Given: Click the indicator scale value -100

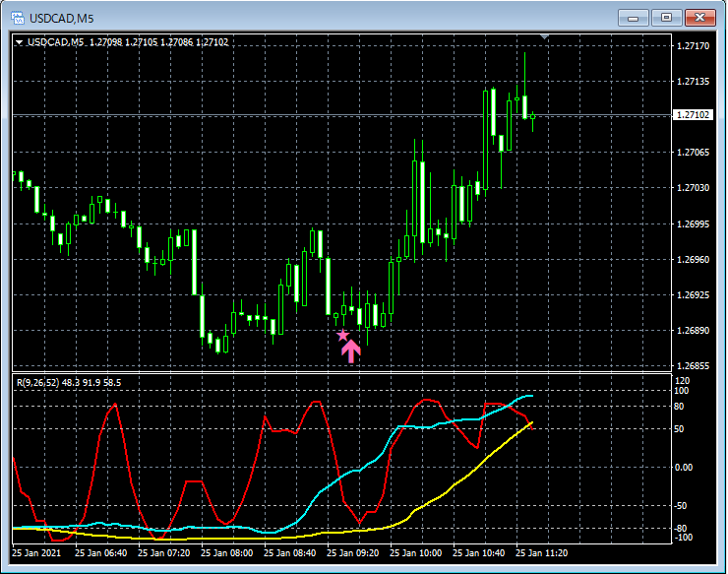Looking at the screenshot, I should pos(684,538).
